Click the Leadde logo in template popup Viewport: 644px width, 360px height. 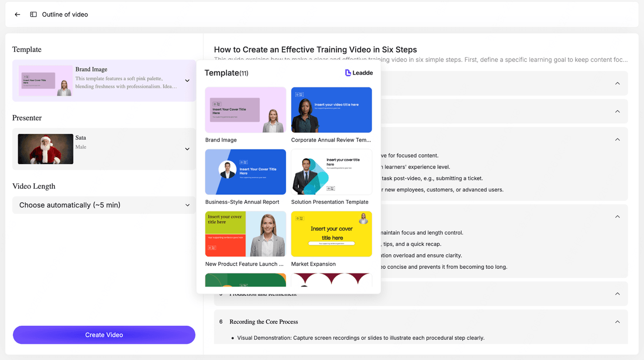[359, 73]
